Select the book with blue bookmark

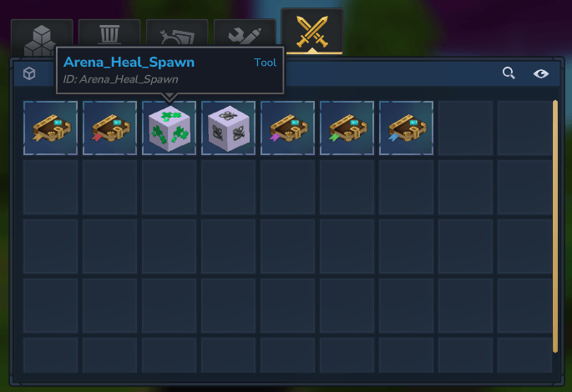tap(406, 128)
